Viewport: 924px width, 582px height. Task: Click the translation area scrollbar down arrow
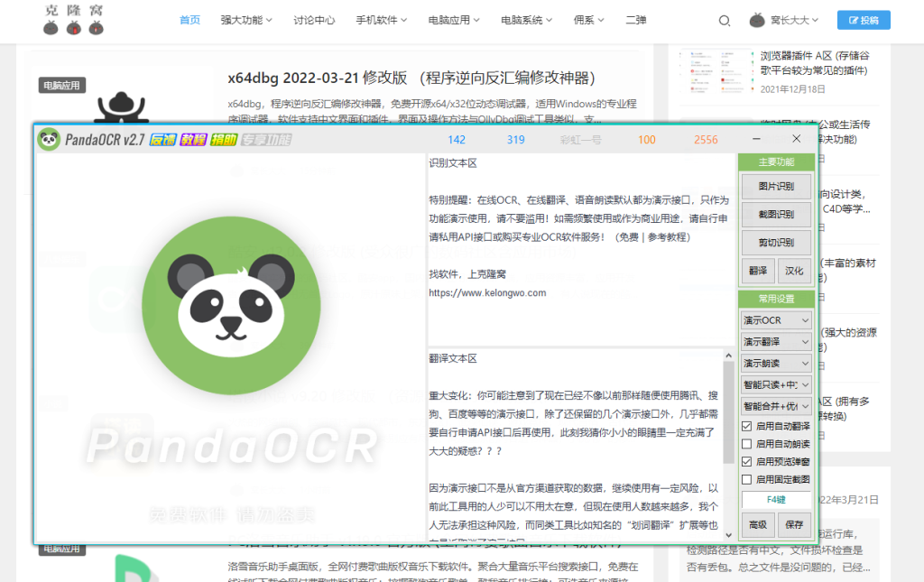coord(729,535)
